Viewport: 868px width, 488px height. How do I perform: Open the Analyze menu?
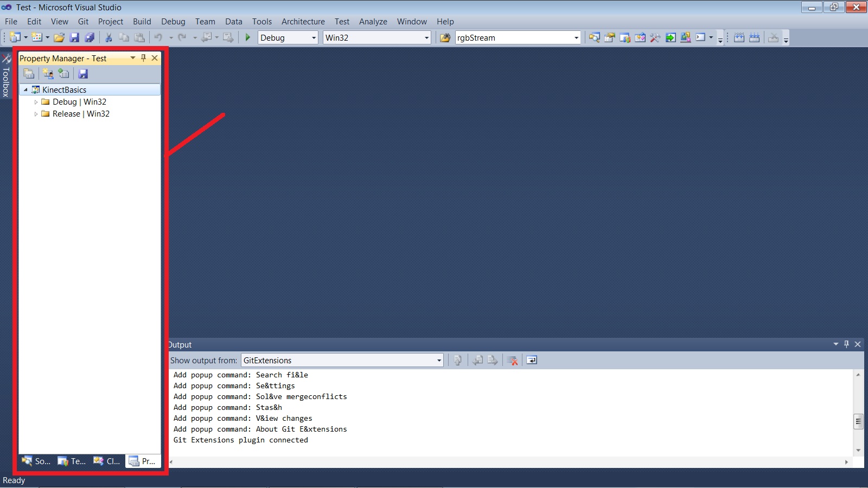[373, 22]
